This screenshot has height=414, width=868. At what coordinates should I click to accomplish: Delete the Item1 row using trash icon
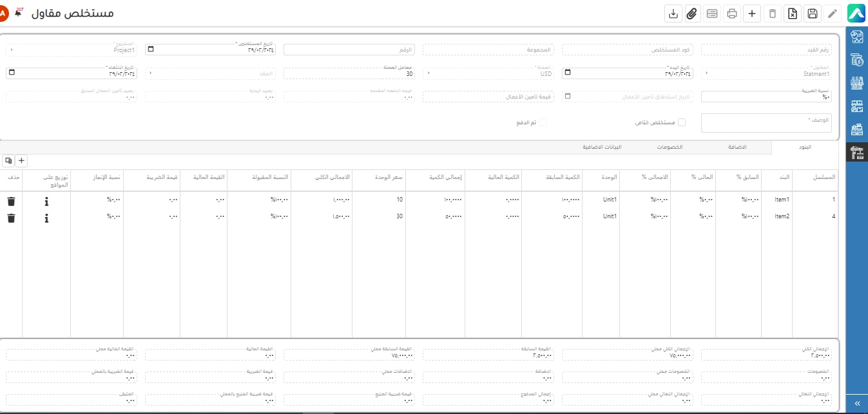(11, 202)
